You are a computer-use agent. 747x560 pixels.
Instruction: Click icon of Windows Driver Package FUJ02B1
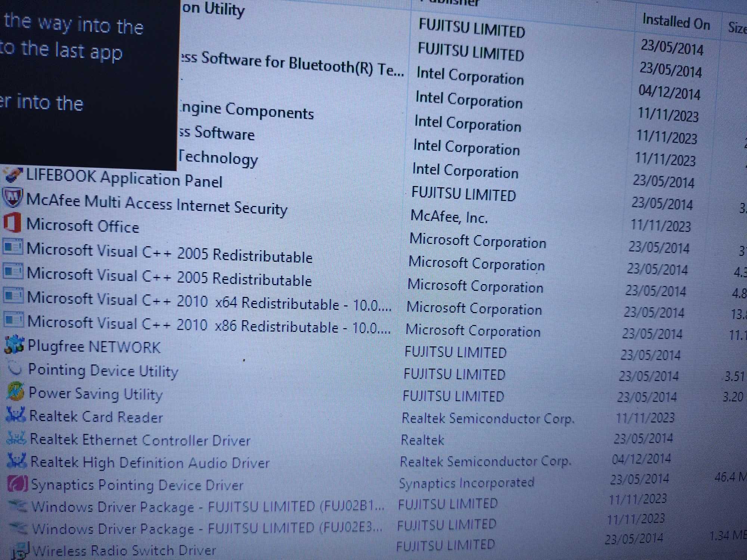[18, 506]
